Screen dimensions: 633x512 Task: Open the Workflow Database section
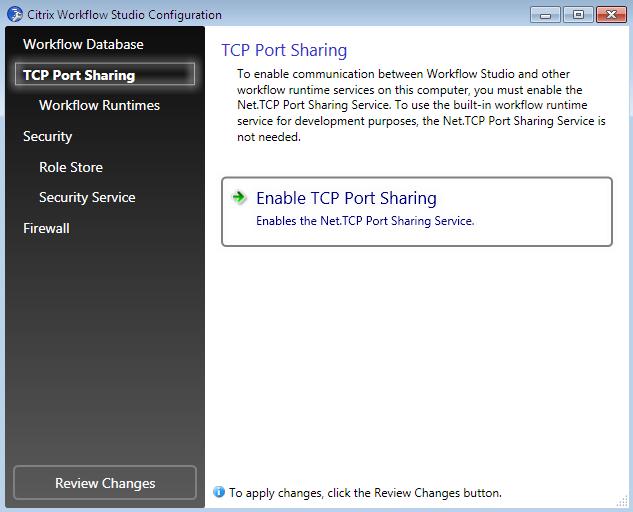click(x=83, y=44)
